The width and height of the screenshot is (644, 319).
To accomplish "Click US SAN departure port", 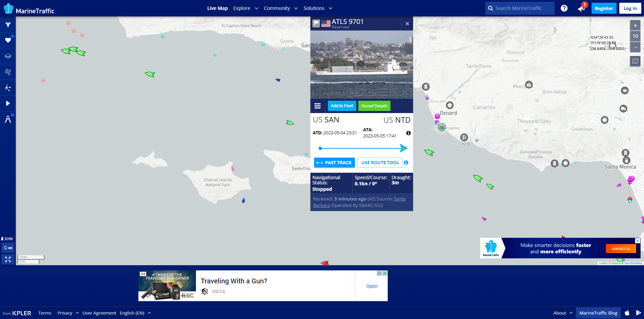I will pos(326,120).
